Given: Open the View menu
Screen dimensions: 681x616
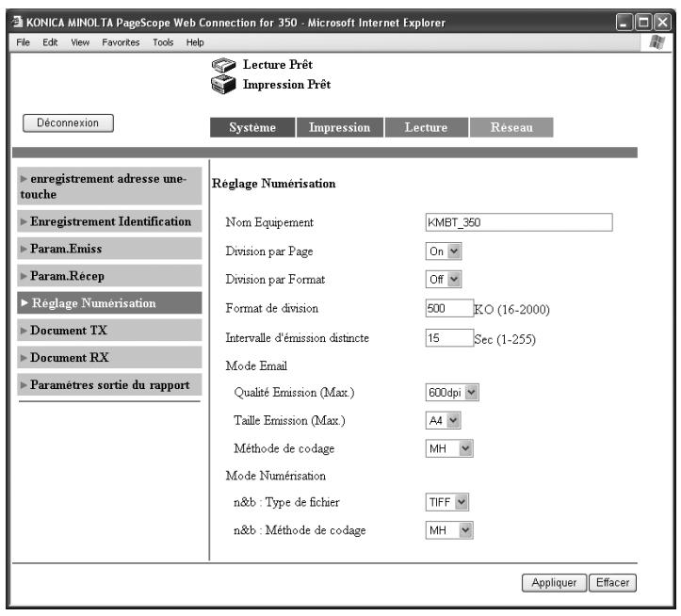Looking at the screenshot, I should [80, 42].
